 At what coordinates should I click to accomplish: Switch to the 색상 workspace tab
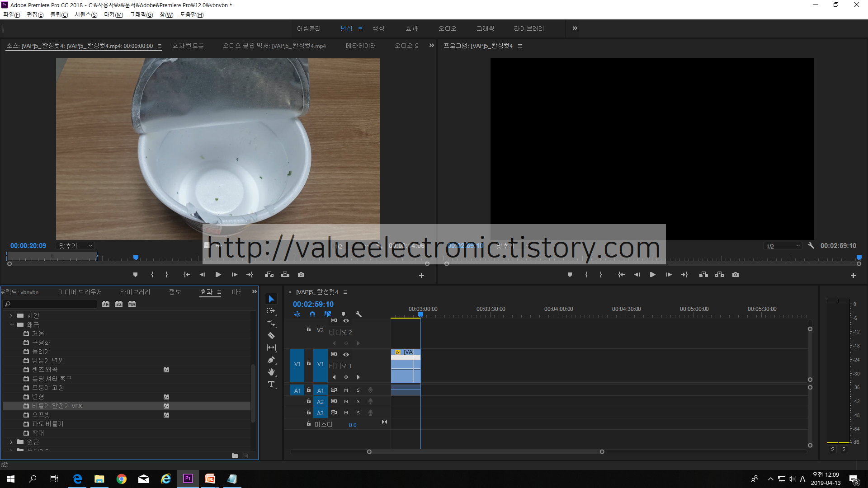click(378, 28)
